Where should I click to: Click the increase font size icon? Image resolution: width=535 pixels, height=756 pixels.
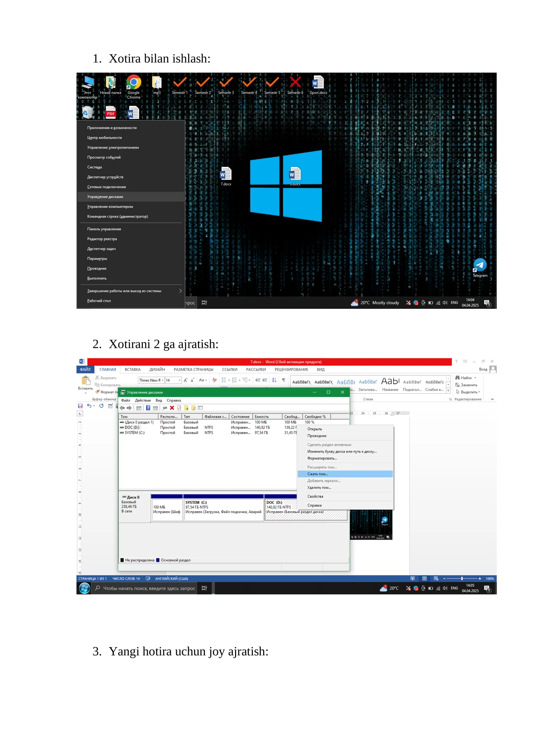click(186, 380)
